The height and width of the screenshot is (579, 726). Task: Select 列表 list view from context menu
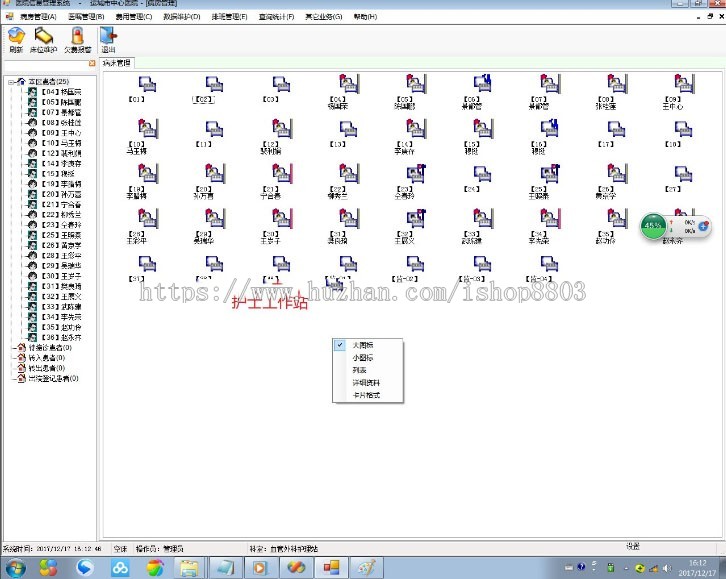(359, 370)
